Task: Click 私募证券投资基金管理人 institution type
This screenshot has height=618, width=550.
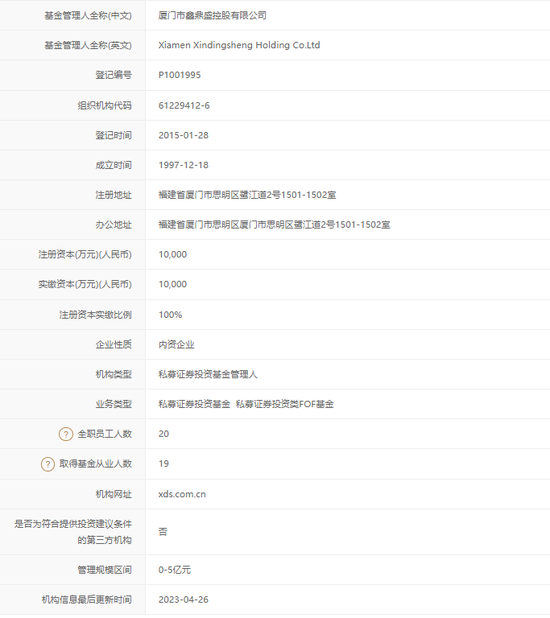Action: 208,374
